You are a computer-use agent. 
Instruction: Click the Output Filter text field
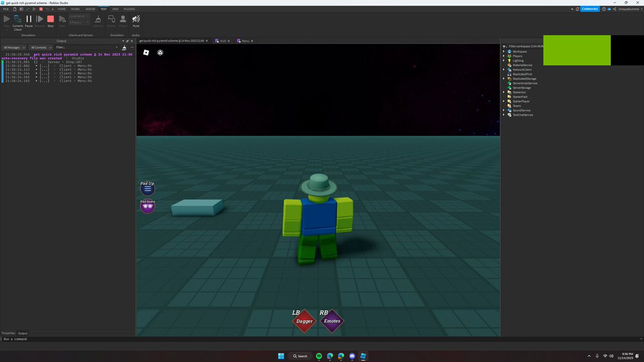click(x=86, y=47)
